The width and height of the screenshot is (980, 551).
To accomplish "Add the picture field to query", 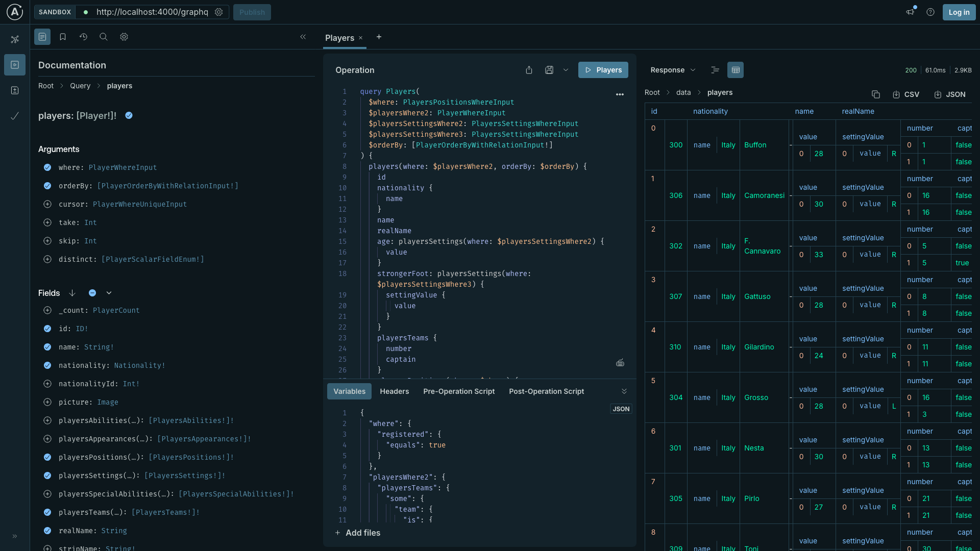I will 47,402.
